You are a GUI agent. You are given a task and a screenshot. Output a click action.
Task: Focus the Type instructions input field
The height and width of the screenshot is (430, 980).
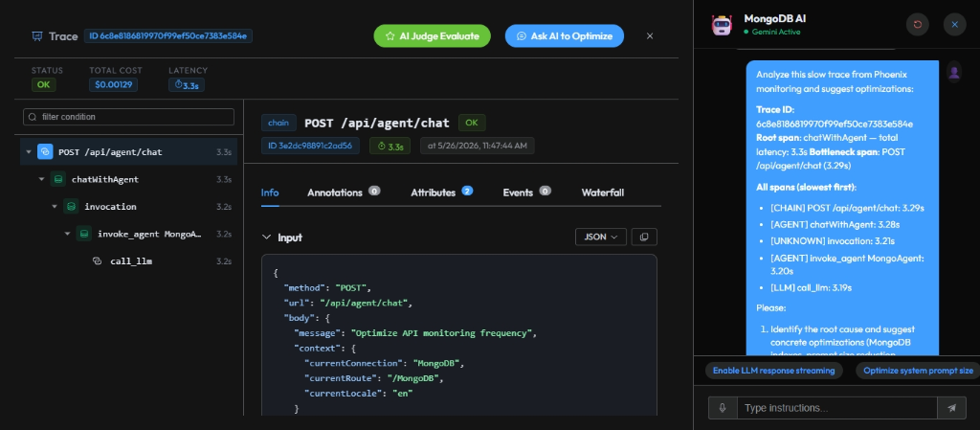837,408
